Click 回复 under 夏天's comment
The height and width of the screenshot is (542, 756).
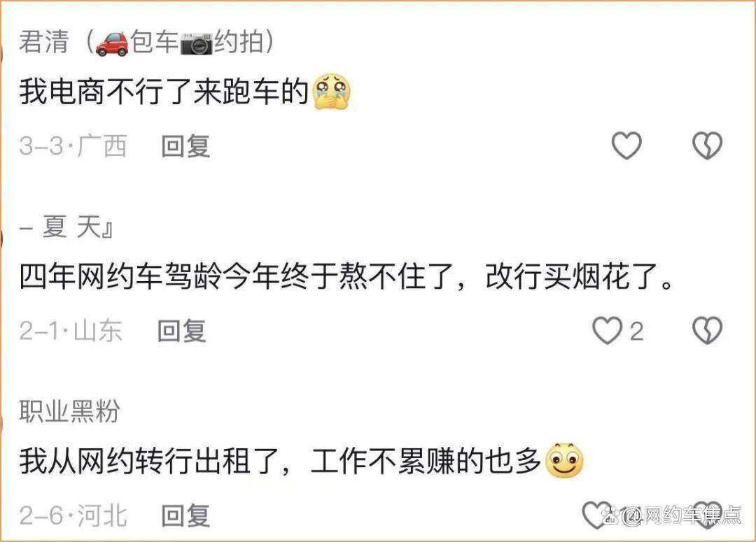(179, 331)
